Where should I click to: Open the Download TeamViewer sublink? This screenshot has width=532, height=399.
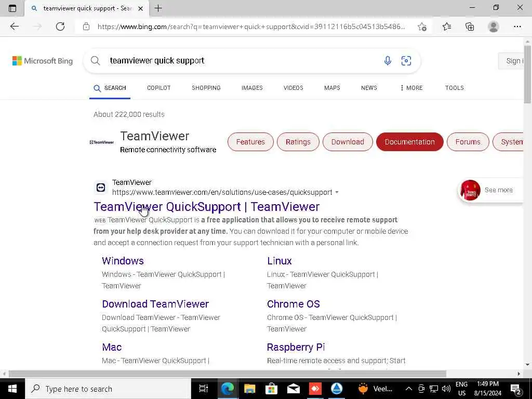tap(155, 304)
